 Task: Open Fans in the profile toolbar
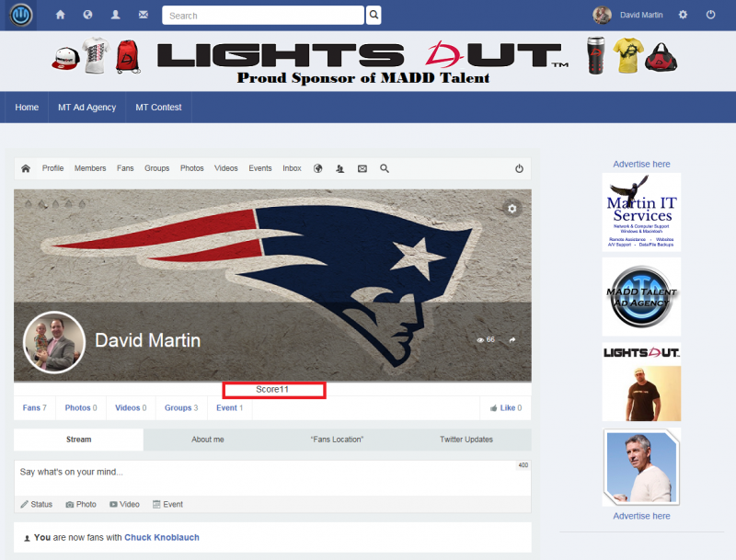[125, 168]
